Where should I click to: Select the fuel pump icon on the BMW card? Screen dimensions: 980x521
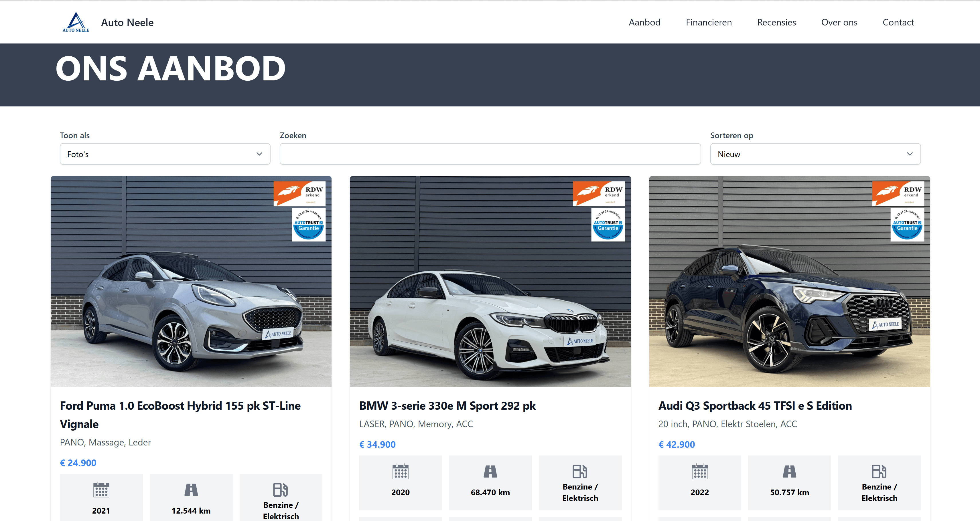click(580, 472)
